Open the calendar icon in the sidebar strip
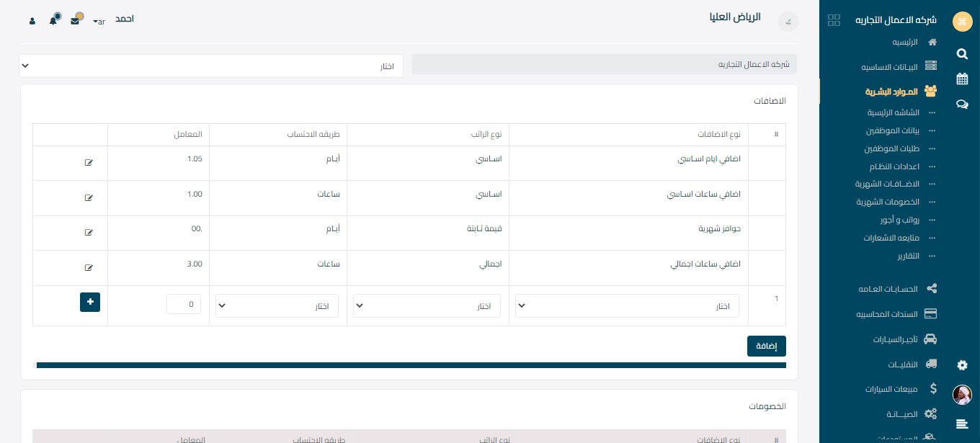This screenshot has height=443, width=980. tap(962, 79)
